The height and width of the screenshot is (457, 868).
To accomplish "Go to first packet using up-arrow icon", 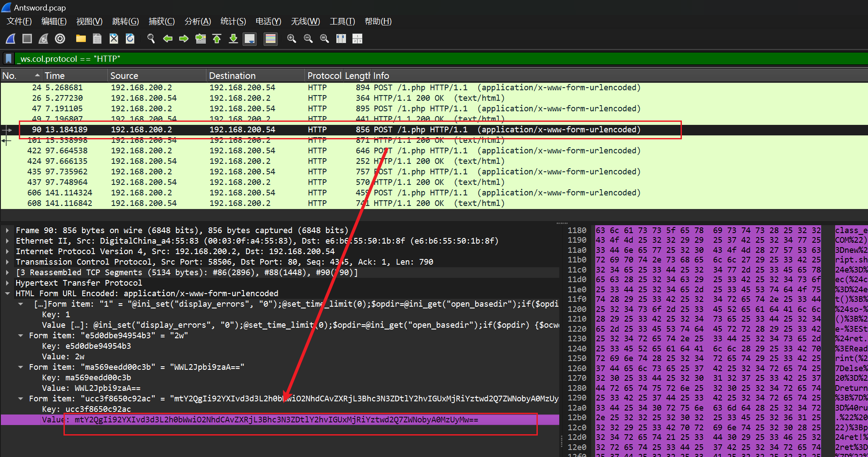I will pyautogui.click(x=217, y=39).
